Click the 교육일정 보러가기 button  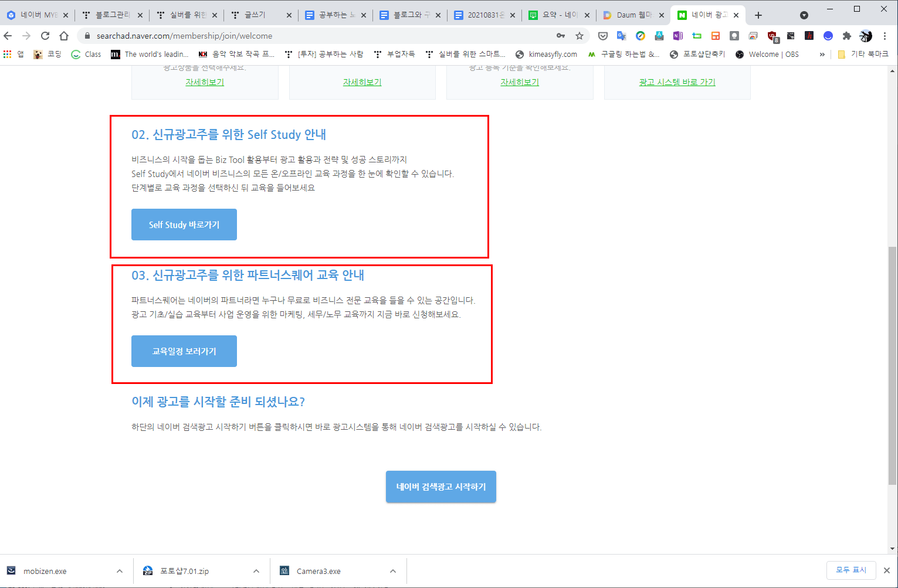[184, 351]
